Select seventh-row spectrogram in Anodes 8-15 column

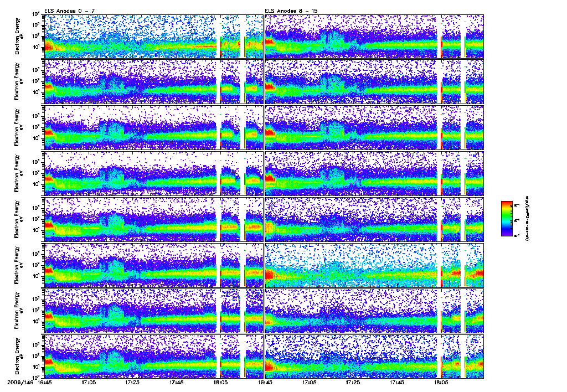[374, 311]
